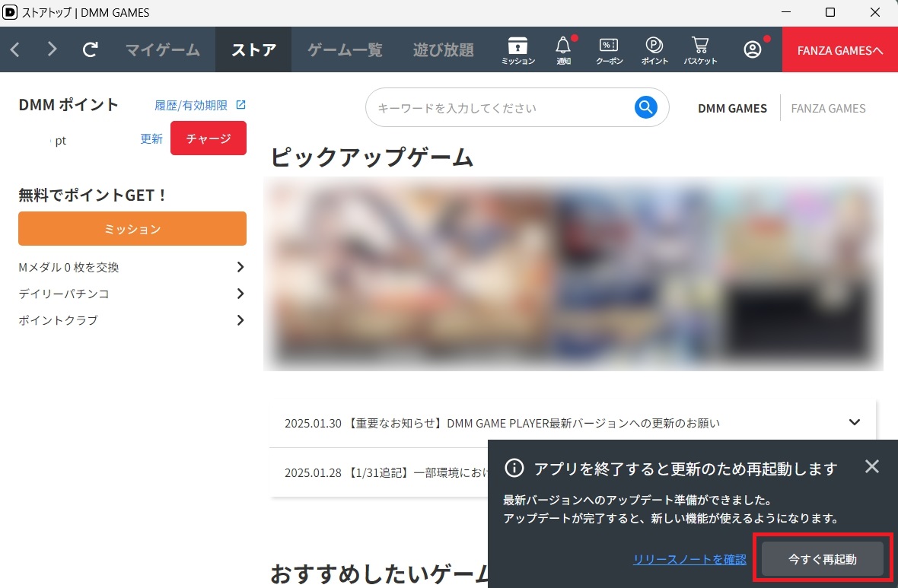Click the blue search magnifier button
898x588 pixels.
645,107
